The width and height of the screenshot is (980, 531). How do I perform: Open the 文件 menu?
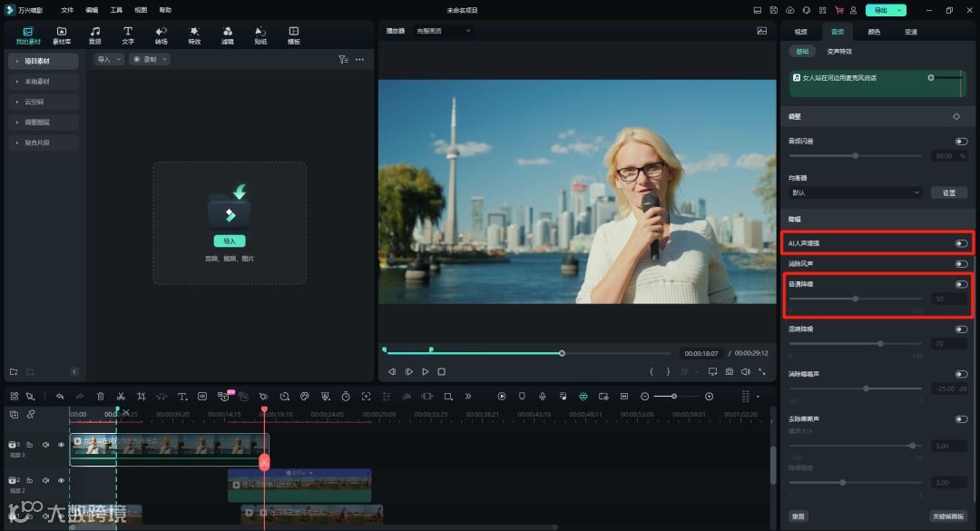[x=67, y=10]
